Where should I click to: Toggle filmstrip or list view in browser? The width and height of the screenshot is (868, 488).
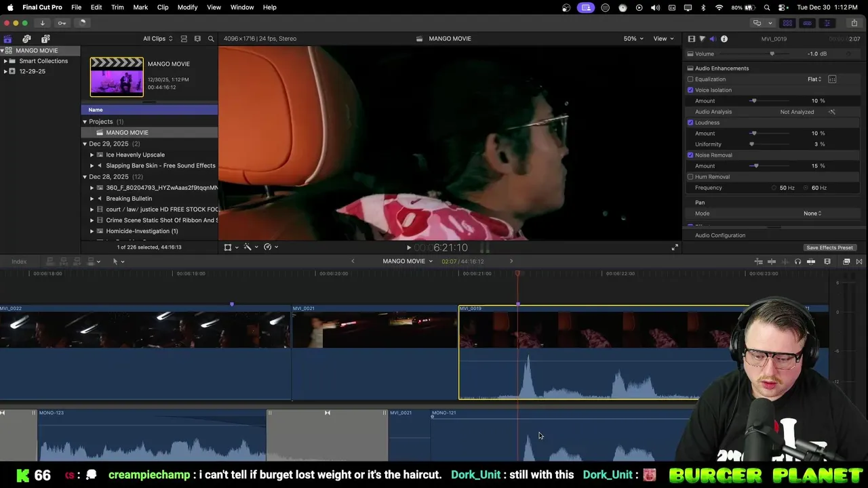click(184, 39)
